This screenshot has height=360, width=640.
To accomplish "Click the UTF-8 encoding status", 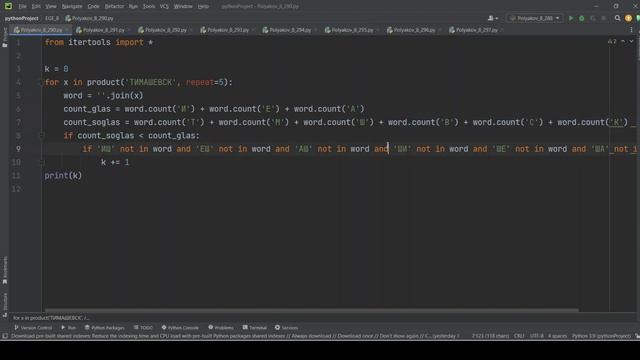I will (537, 336).
